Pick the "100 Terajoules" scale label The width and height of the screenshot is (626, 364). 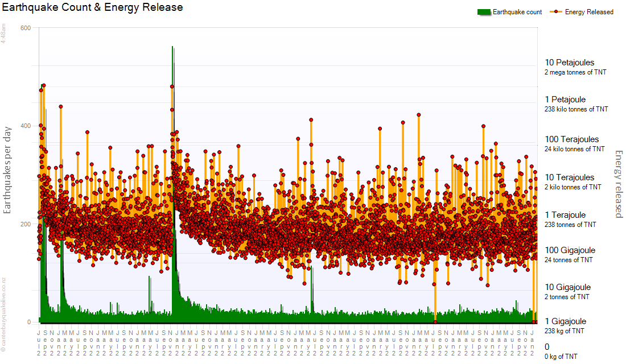(571, 139)
